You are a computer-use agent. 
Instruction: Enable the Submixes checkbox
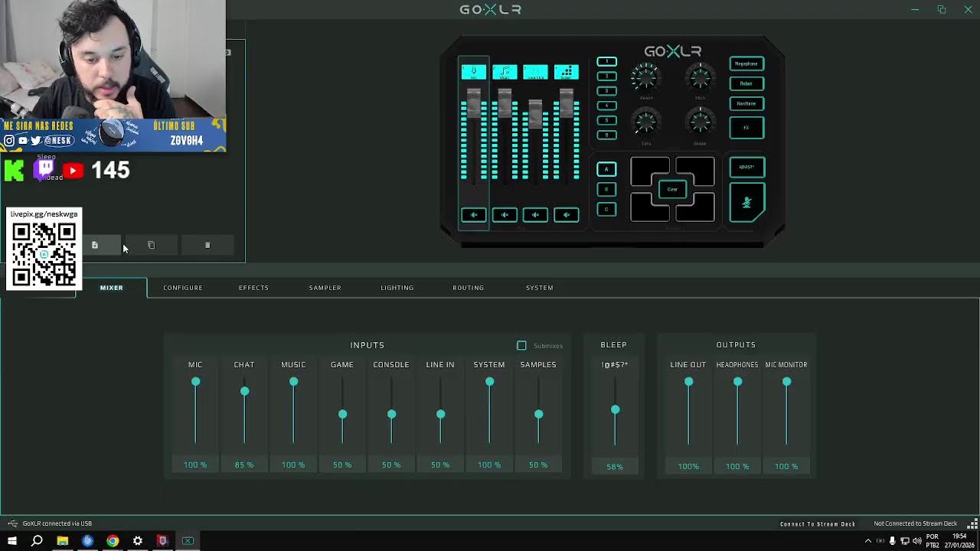[521, 346]
